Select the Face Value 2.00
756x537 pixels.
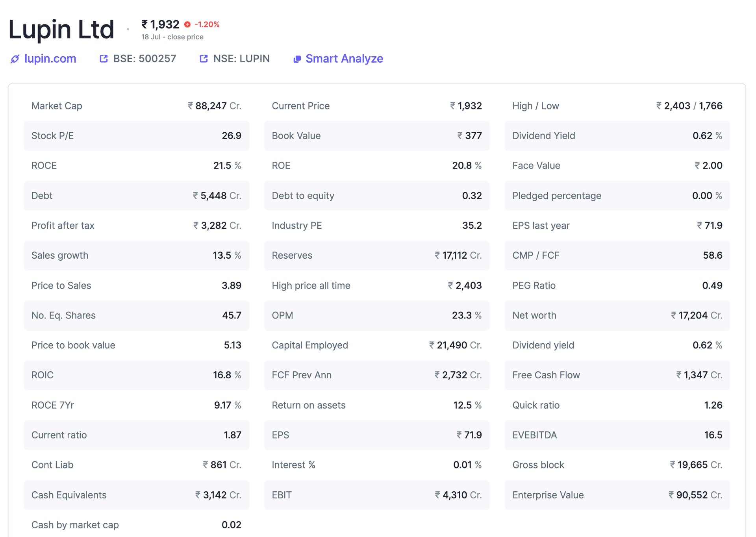pyautogui.click(x=709, y=166)
